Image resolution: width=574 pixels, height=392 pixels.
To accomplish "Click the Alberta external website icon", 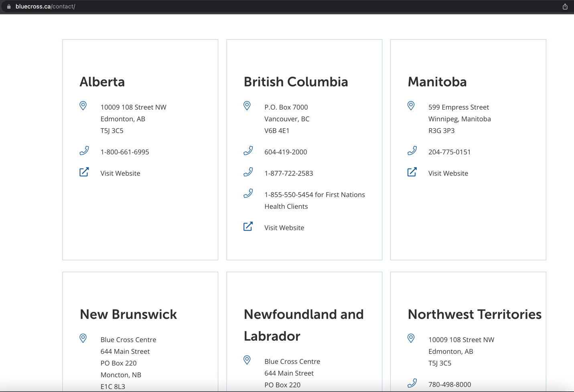I will [x=84, y=172].
